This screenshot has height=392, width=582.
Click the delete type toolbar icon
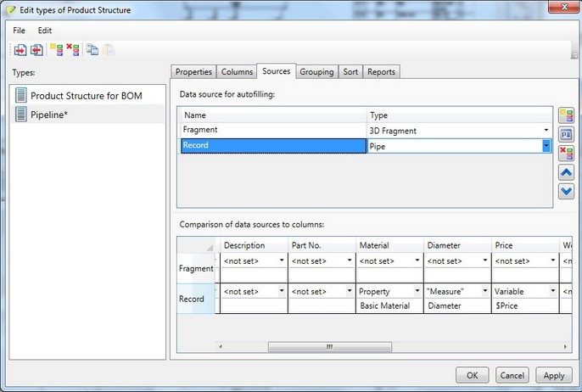click(73, 50)
